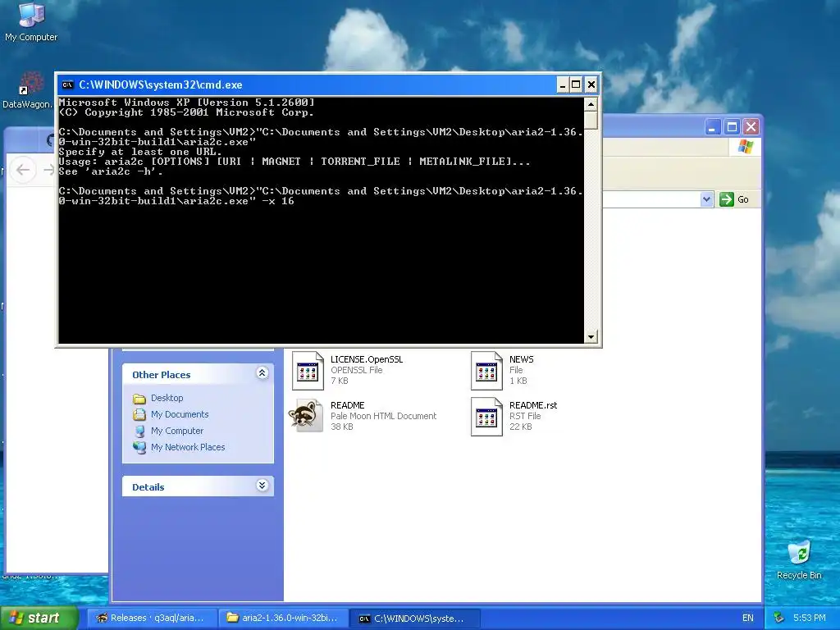Screen dimensions: 840x630
Task: Switch to aria2-1.36.0-win-32bit folder taskbar item
Action: tap(283, 619)
